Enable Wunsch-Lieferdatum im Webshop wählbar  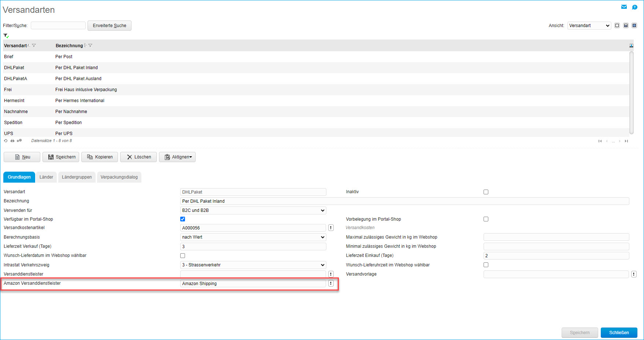pyautogui.click(x=182, y=255)
